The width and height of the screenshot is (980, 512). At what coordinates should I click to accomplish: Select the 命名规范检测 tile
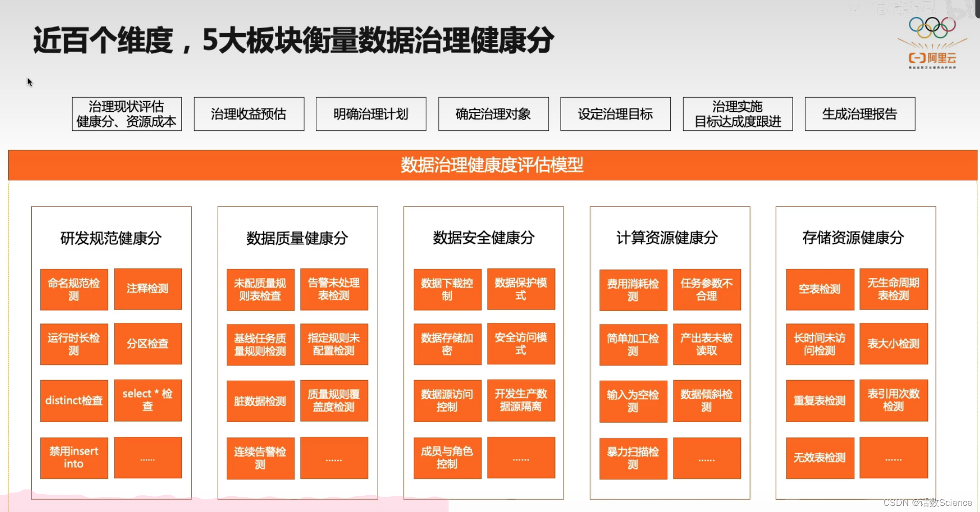tap(74, 290)
